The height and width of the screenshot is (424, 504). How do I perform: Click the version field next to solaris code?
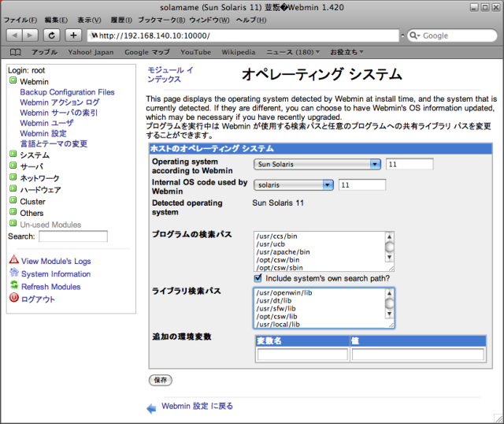[362, 185]
